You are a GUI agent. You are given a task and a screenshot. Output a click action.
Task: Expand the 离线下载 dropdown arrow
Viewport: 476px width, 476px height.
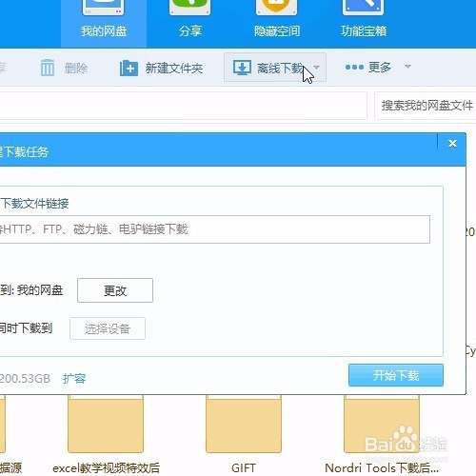[317, 68]
